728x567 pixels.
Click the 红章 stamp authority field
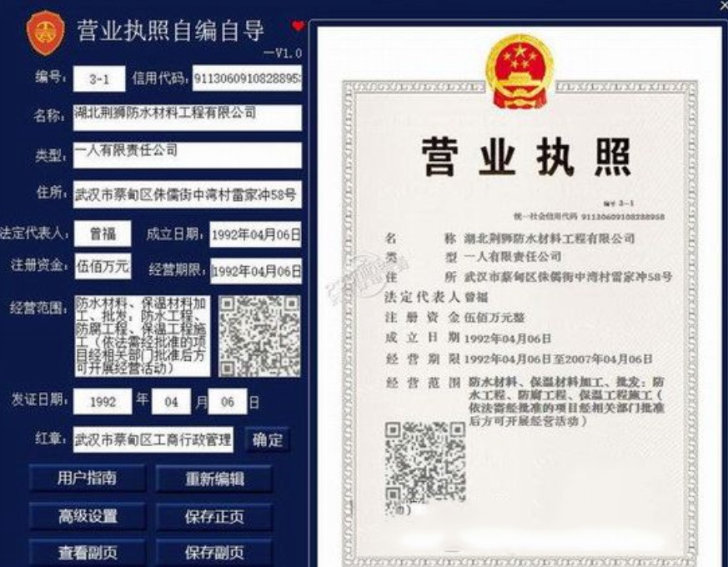pos(153,439)
